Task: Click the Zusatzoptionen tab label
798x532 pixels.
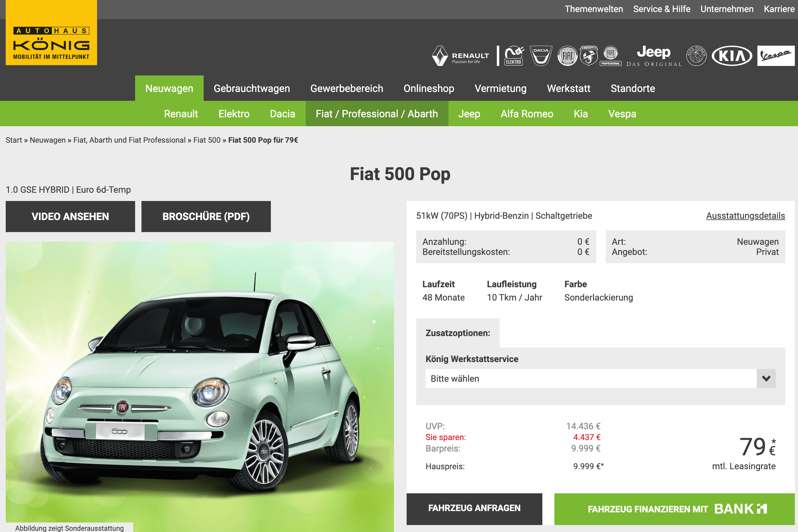Action: pos(458,333)
